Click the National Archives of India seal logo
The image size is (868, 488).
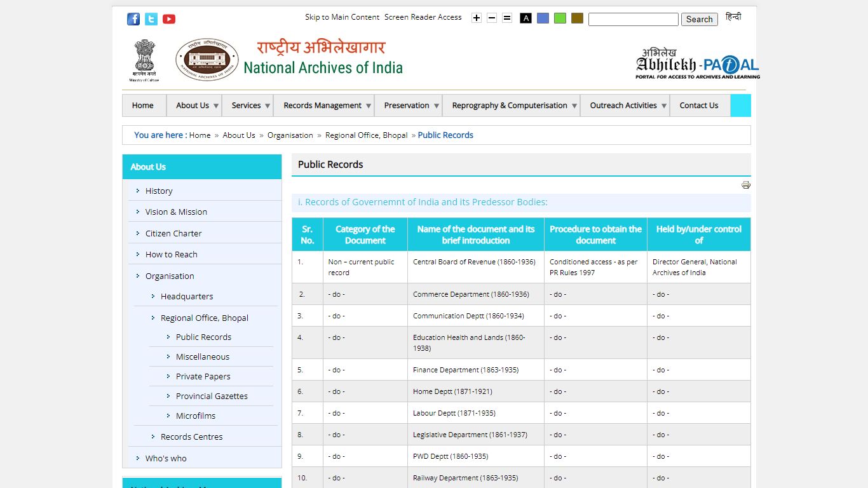pos(207,60)
